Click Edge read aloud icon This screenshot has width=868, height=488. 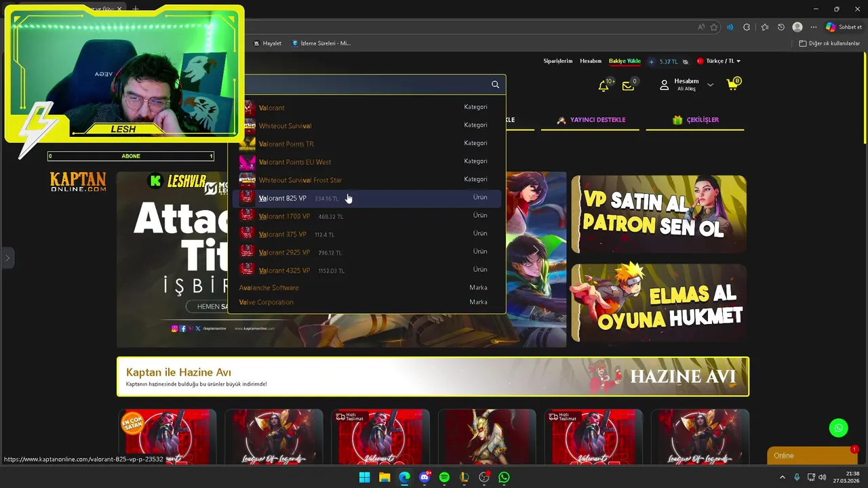(x=701, y=27)
